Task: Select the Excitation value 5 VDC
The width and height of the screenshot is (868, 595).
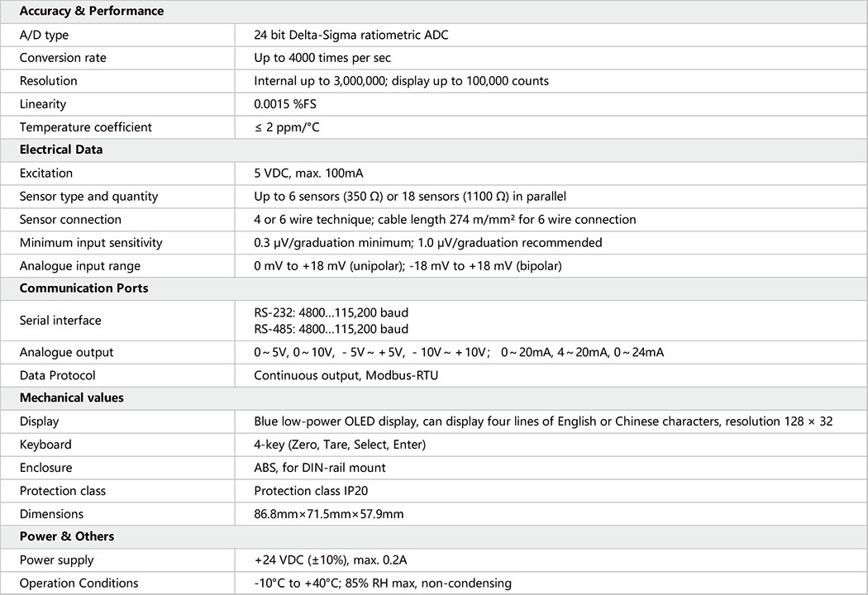Action: (308, 174)
